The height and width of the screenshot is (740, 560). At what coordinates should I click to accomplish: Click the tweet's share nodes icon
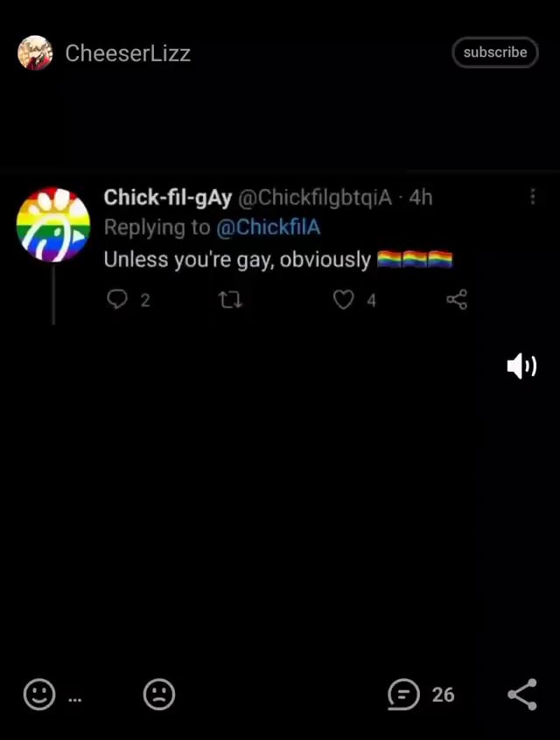coord(457,299)
